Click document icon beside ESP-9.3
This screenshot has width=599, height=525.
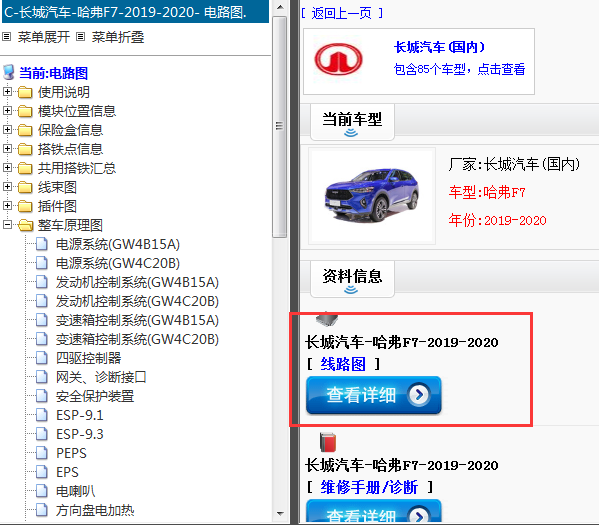click(42, 434)
